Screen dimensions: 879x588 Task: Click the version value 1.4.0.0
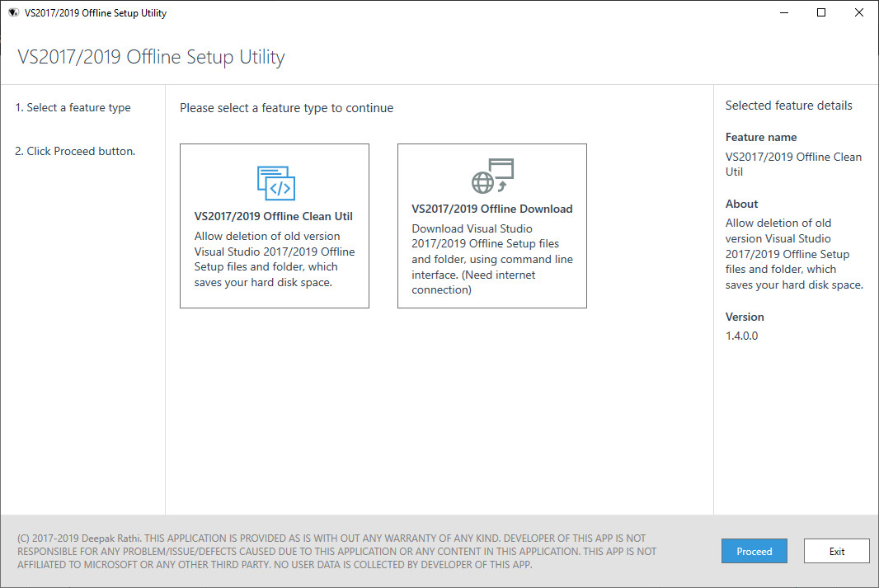coord(741,336)
